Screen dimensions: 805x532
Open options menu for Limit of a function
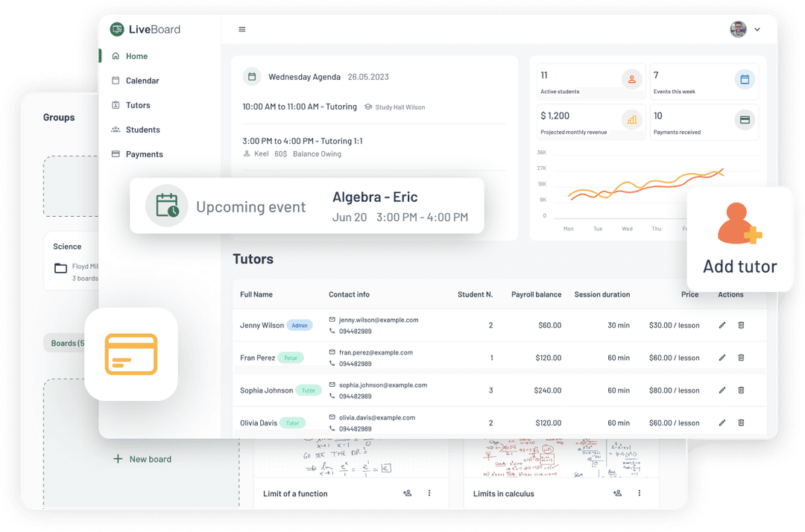pos(428,493)
